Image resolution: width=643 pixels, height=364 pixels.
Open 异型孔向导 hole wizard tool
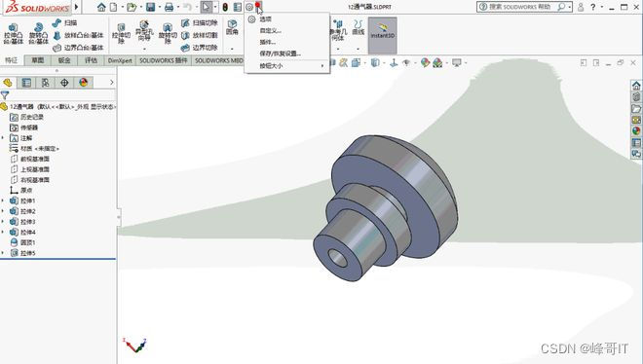(x=144, y=31)
